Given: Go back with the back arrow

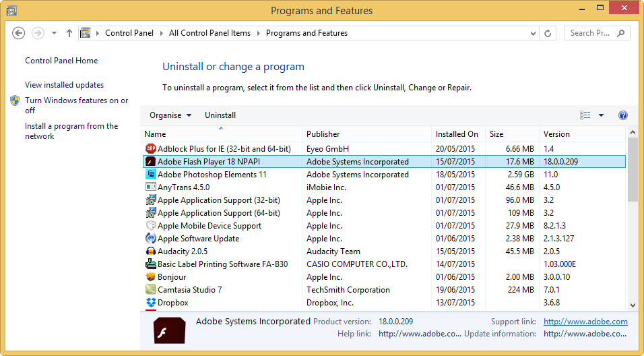Looking at the screenshot, I should [18, 33].
